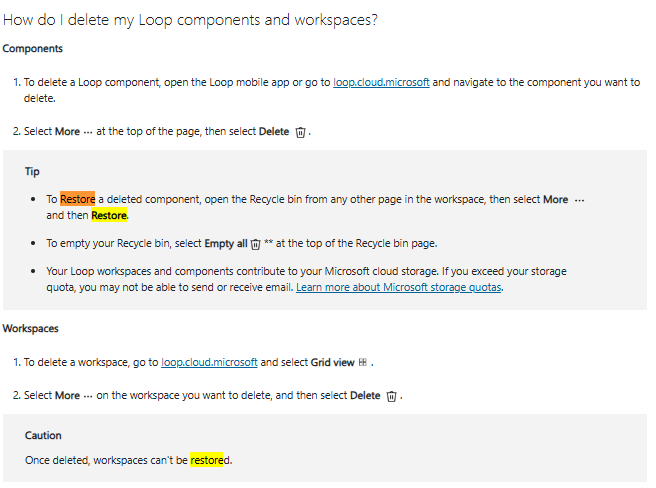Screen dimensions: 656x488
Task: Click the bold Empty all text
Action: click(x=226, y=244)
